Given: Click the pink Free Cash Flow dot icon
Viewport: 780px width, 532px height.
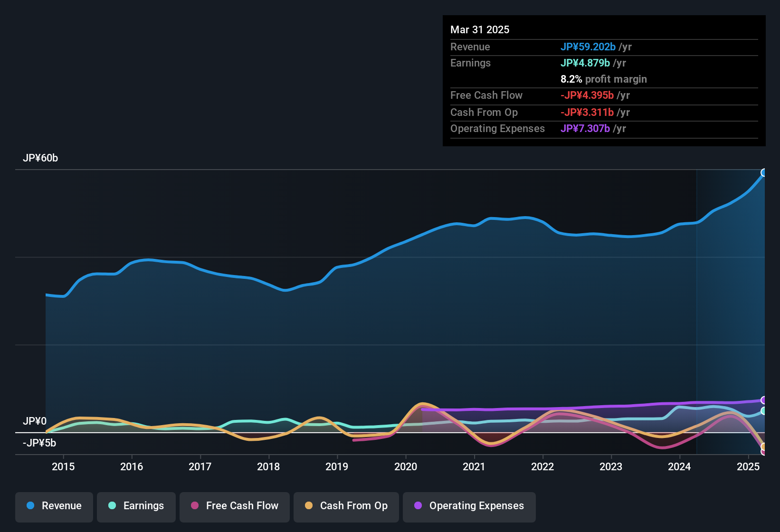Looking at the screenshot, I should 194,505.
